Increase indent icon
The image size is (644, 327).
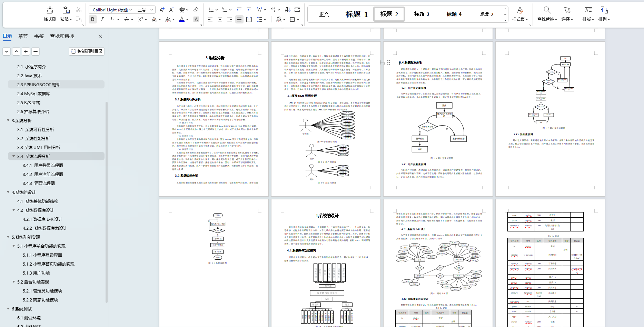click(x=249, y=10)
